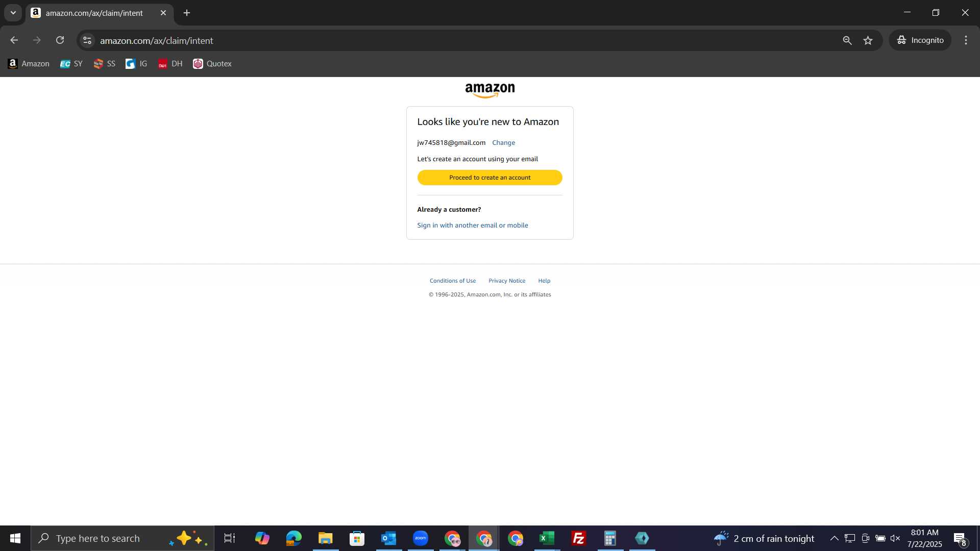Screen dimensions: 980x551
Task: Open File Explorer from the taskbar
Action: tap(325, 538)
